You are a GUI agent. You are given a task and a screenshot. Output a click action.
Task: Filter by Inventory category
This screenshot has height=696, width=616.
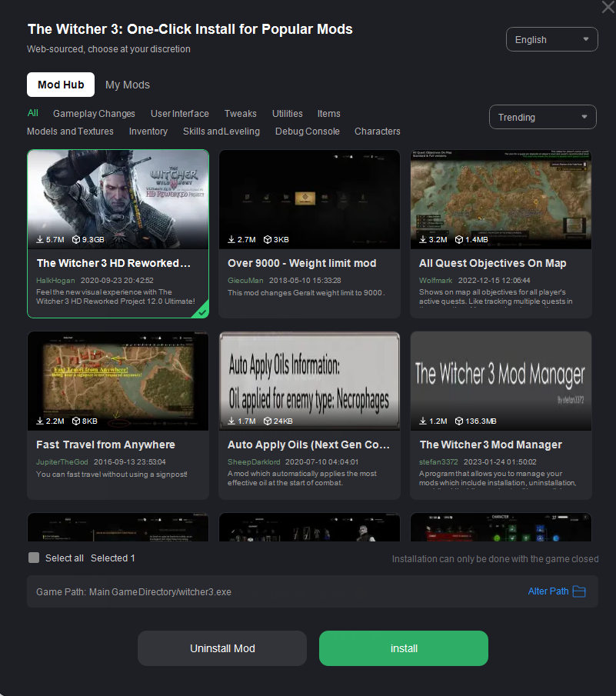point(148,132)
